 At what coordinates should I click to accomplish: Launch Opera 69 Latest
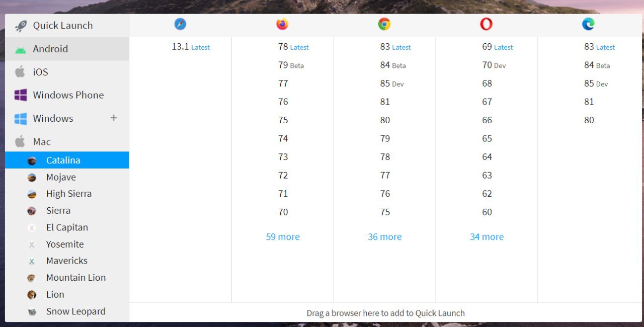(498, 47)
